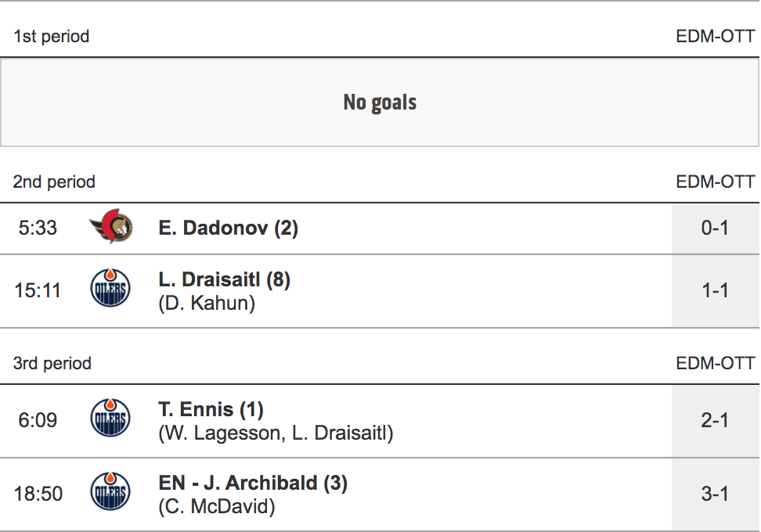This screenshot has width=761, height=532.
Task: Click the 1-1 score cell
Action: (x=715, y=290)
